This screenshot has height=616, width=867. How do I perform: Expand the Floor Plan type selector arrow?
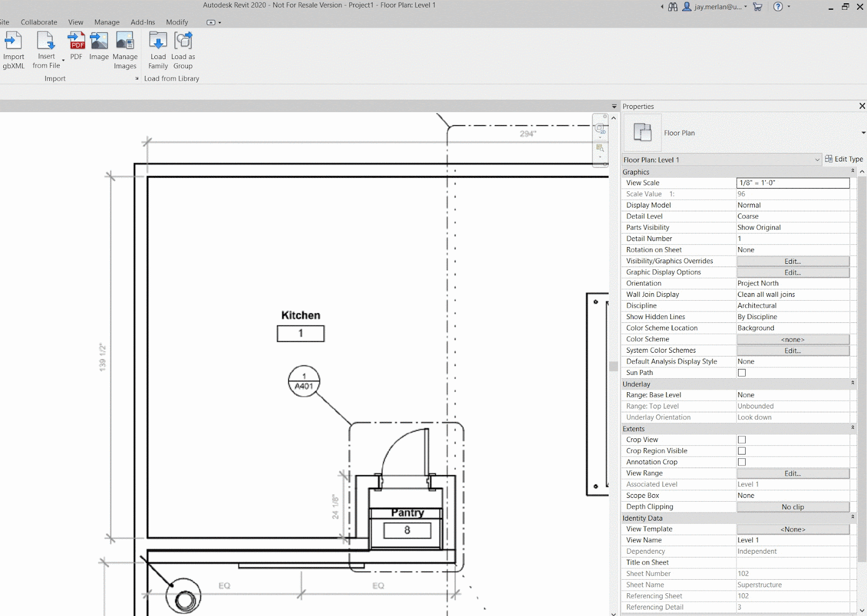863,133
